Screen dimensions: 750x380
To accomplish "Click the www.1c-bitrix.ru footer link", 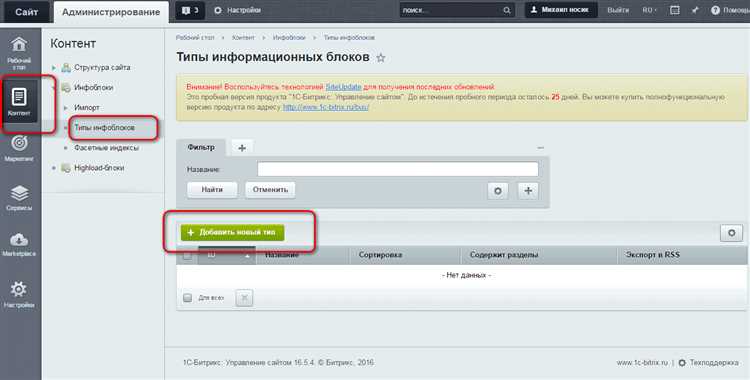I will click(642, 363).
